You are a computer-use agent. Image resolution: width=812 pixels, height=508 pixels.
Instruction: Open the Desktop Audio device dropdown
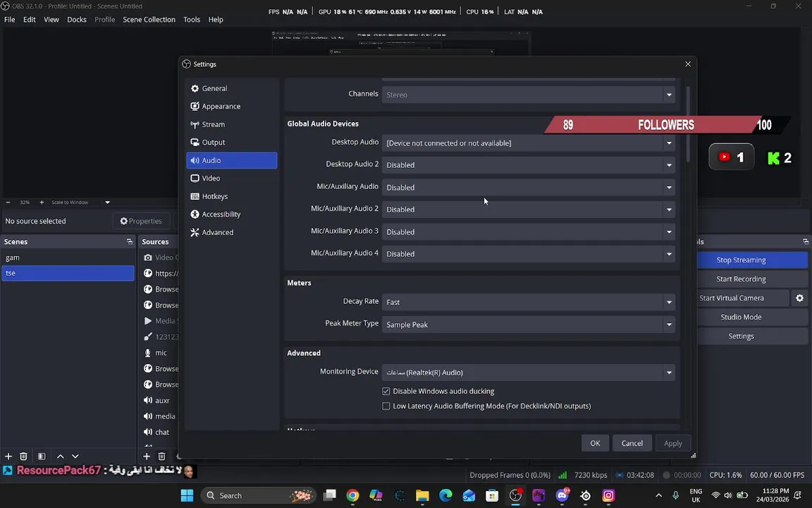(x=528, y=143)
